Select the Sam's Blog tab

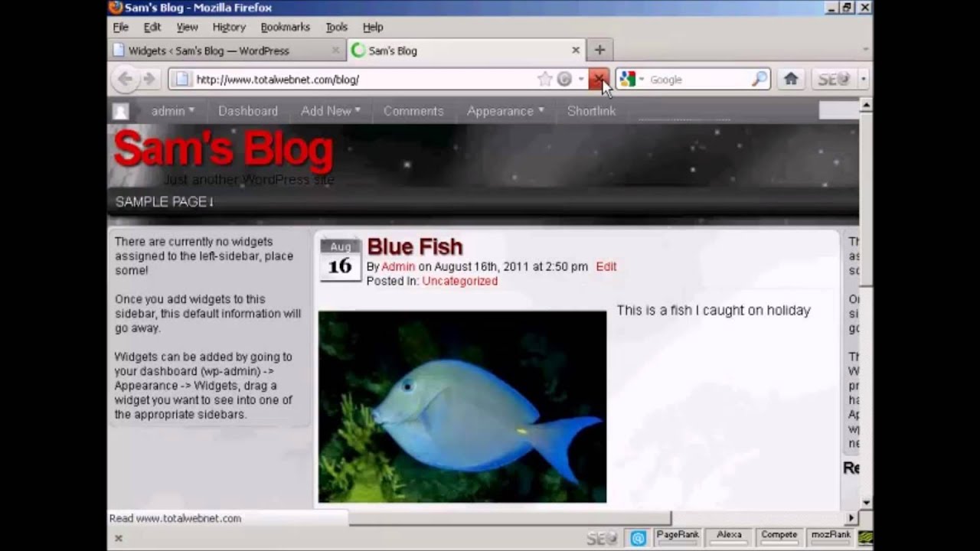[465, 51]
